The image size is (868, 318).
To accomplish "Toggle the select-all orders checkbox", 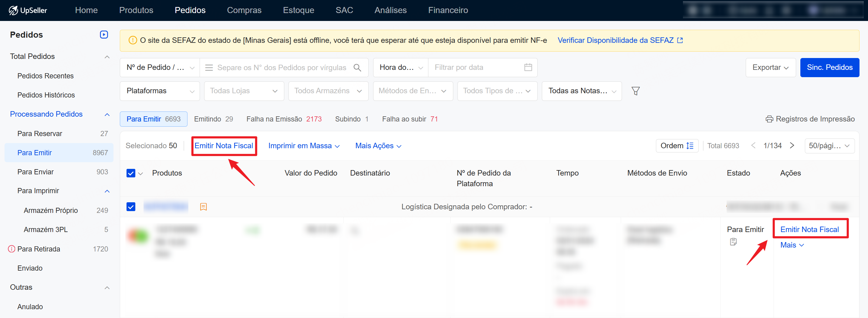I will click(x=131, y=173).
